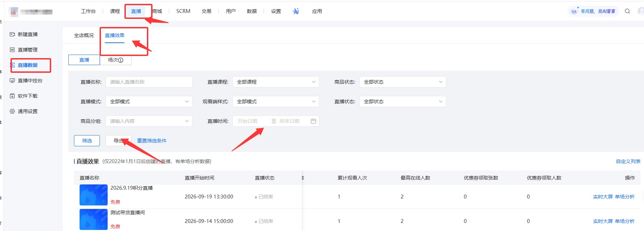Open the SCRM menu
Viewport: 644px width, 231px height.
pos(183,11)
